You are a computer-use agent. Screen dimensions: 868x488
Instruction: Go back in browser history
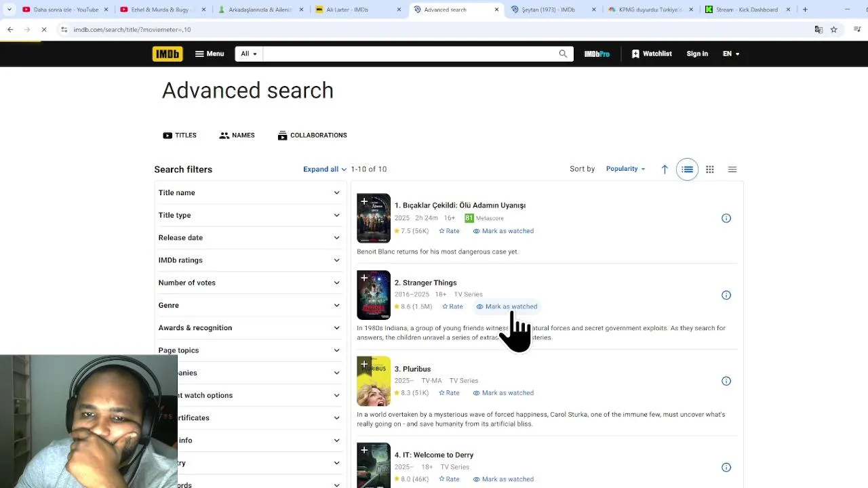click(x=10, y=30)
